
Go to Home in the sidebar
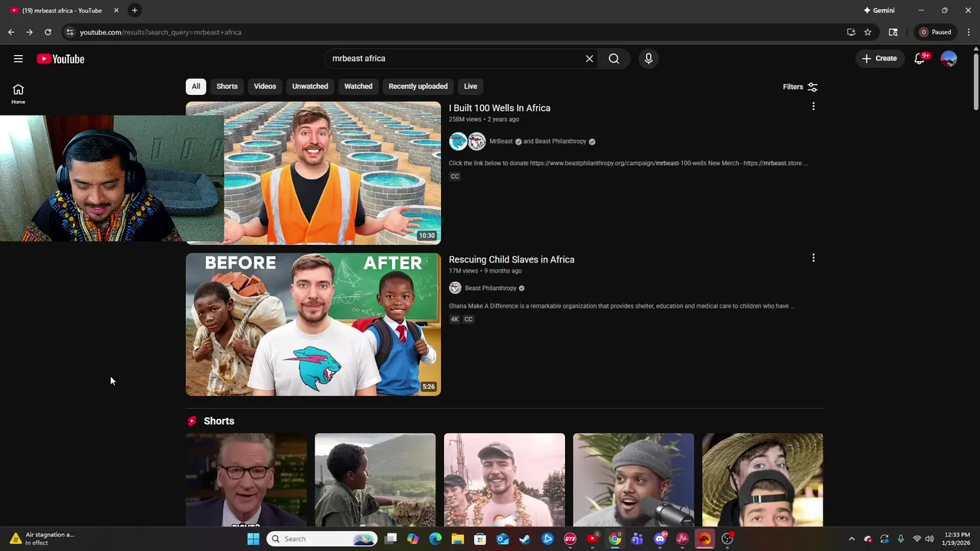click(x=18, y=94)
